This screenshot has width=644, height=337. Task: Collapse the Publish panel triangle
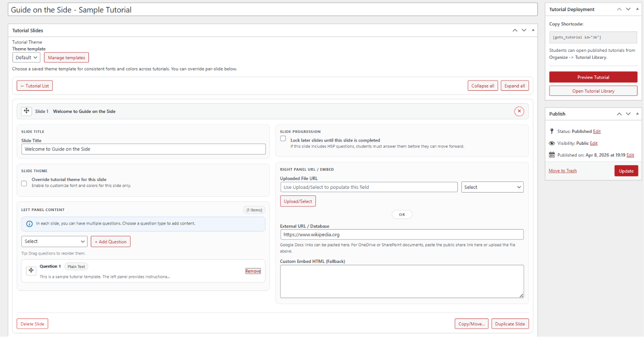click(x=638, y=113)
